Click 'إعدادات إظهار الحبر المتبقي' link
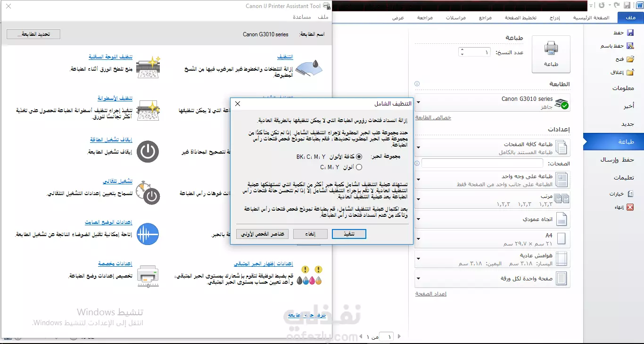Screen dimensions: 644x344 click(x=264, y=264)
